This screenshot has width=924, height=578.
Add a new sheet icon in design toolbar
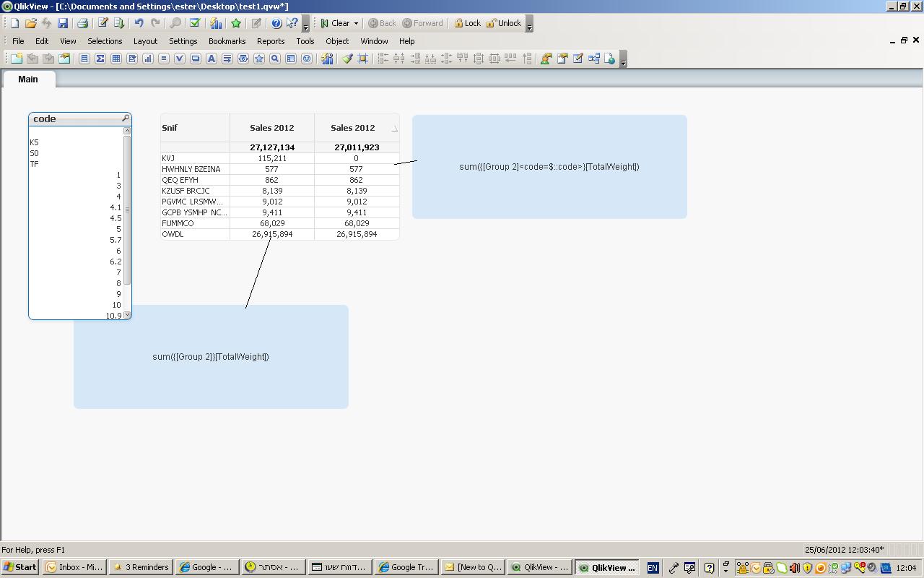17,59
